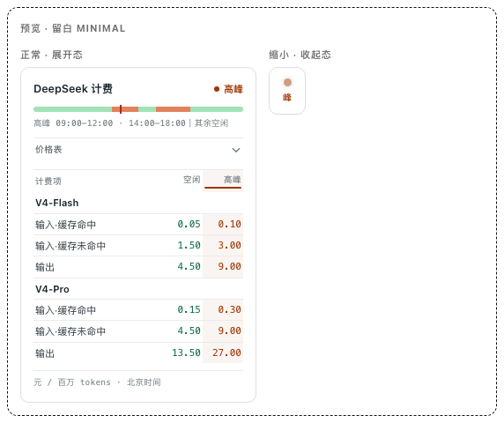The width and height of the screenshot is (504, 423).
Task: Click V4-Pro idle price 0.15
Action: click(189, 309)
